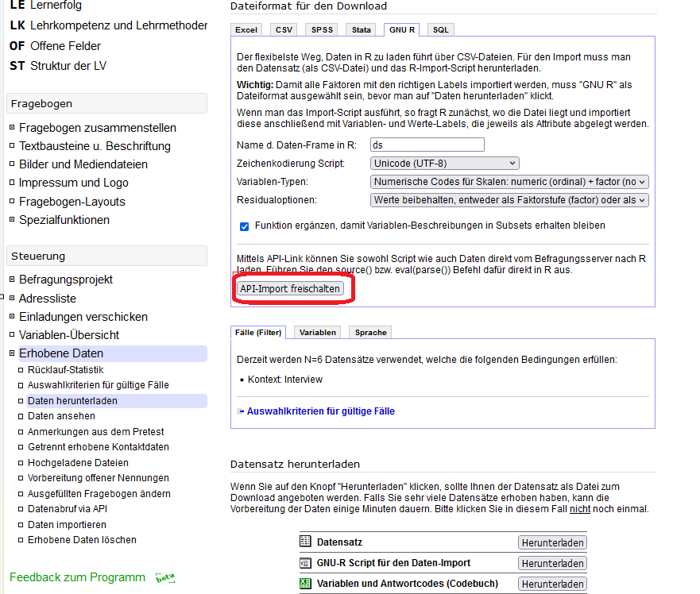The width and height of the screenshot is (700, 594).
Task: Click the beta icon beside Feedback
Action: click(x=164, y=577)
